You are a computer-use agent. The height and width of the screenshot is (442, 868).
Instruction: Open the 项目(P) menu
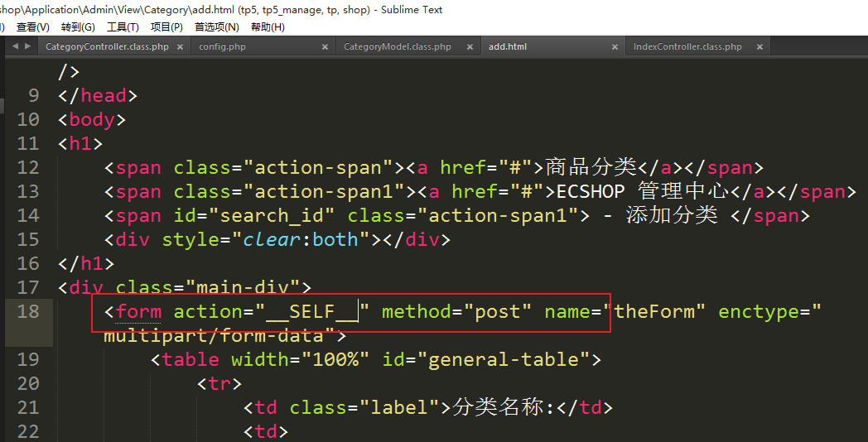coord(166,27)
